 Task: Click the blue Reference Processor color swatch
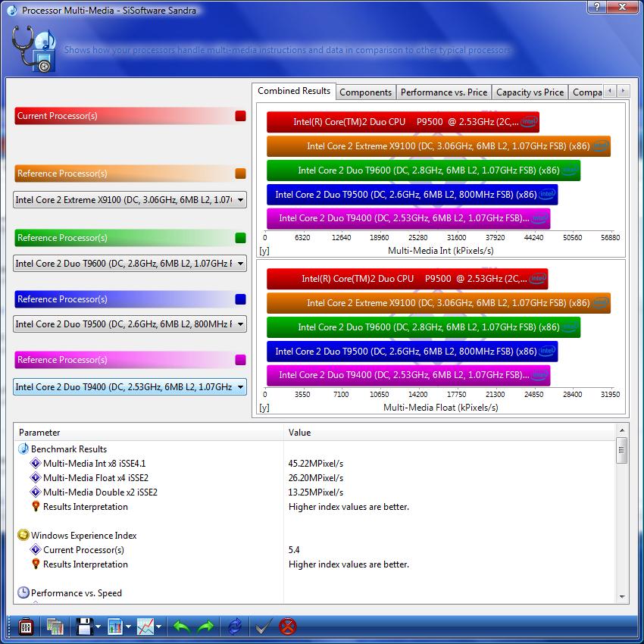pos(241,299)
